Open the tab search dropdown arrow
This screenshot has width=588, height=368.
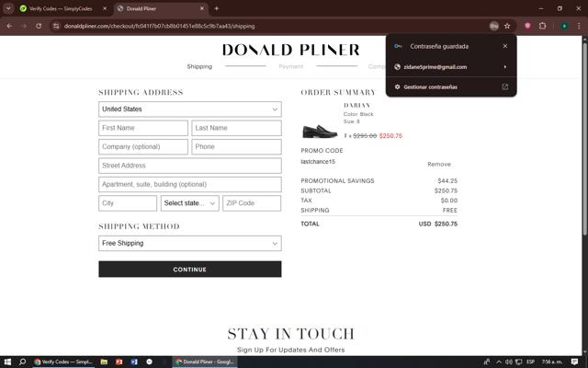[x=8, y=8]
